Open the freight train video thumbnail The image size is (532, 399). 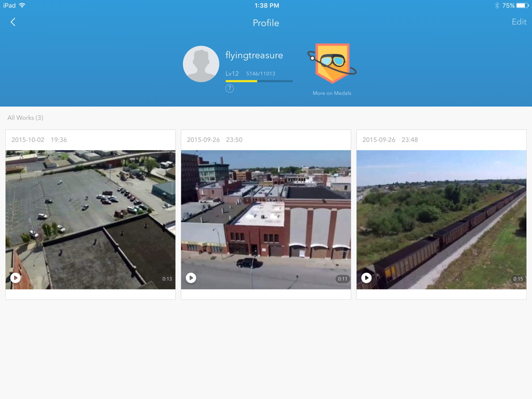(x=442, y=220)
